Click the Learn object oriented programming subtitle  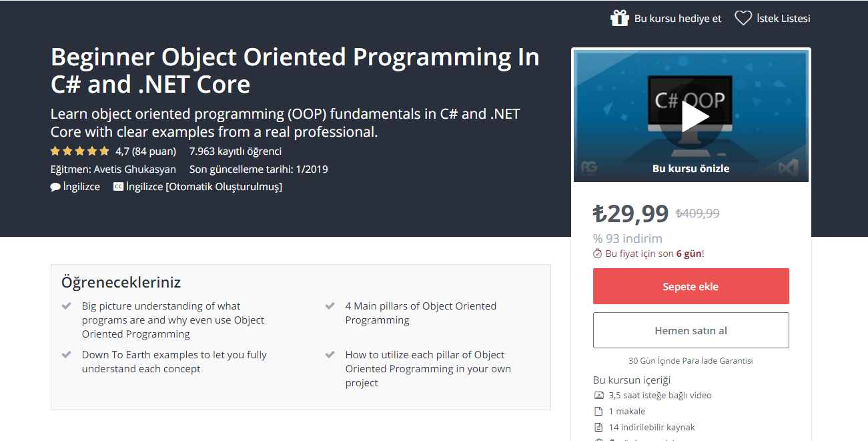(285, 123)
